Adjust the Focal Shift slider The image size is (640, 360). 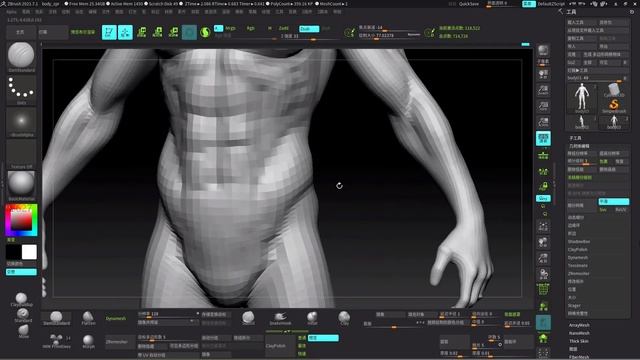tap(389, 28)
